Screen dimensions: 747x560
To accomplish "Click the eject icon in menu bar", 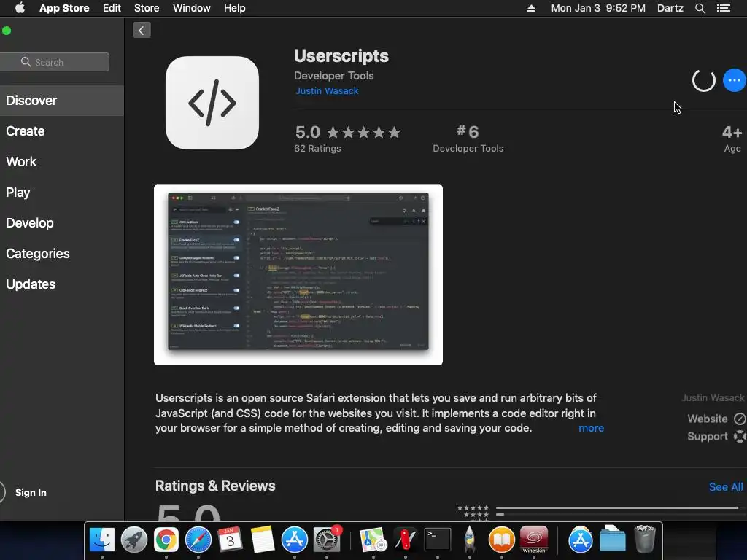I will [x=531, y=8].
